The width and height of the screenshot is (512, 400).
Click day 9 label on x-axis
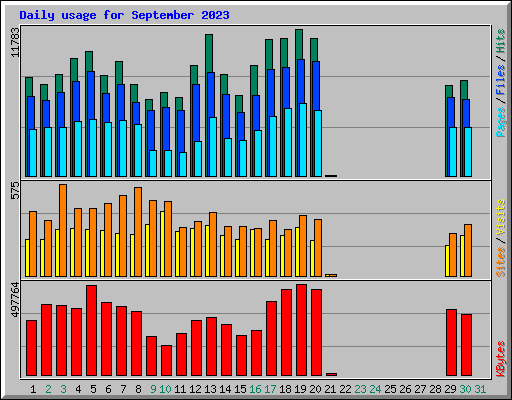[x=153, y=389]
